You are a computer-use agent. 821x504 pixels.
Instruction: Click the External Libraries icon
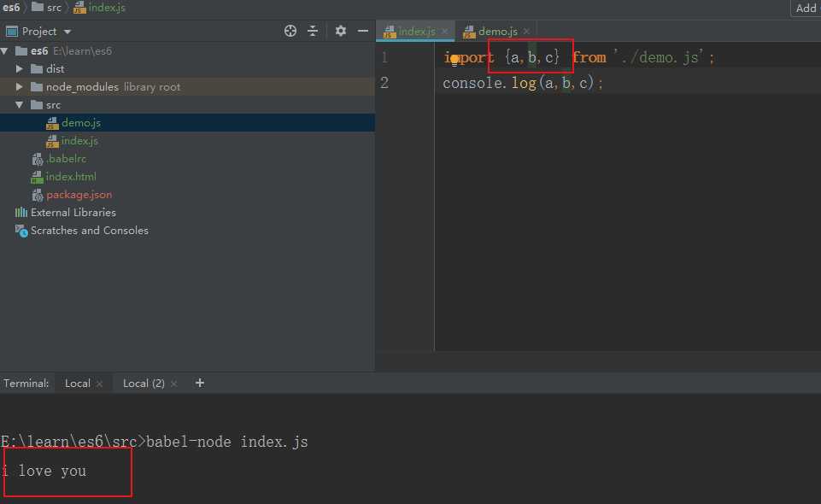[21, 213]
